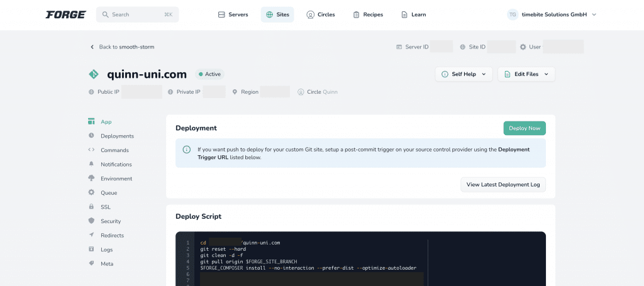
Task: Click the Meta tag icon
Action: coord(91,263)
